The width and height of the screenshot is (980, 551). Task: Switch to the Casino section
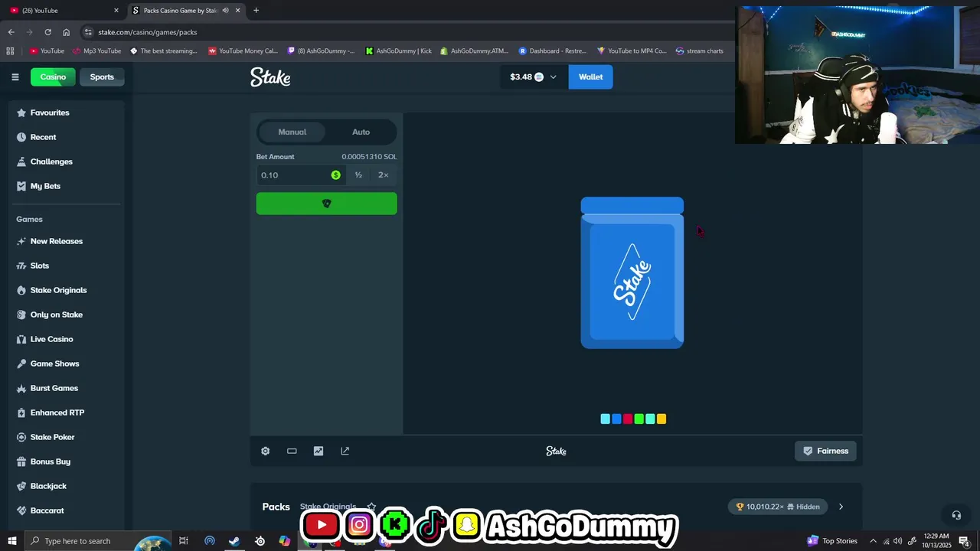[x=53, y=77]
